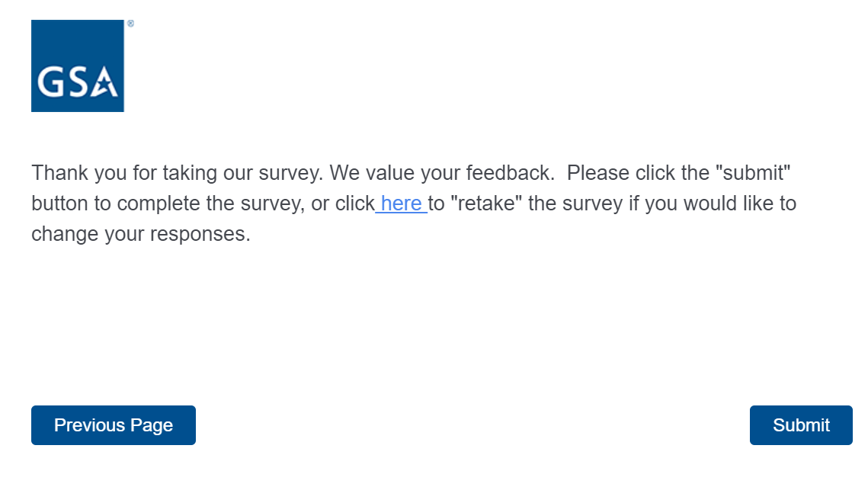Click the letter S in the GSA logo
Viewport: 868px width, 487px height.
pyautogui.click(x=77, y=82)
